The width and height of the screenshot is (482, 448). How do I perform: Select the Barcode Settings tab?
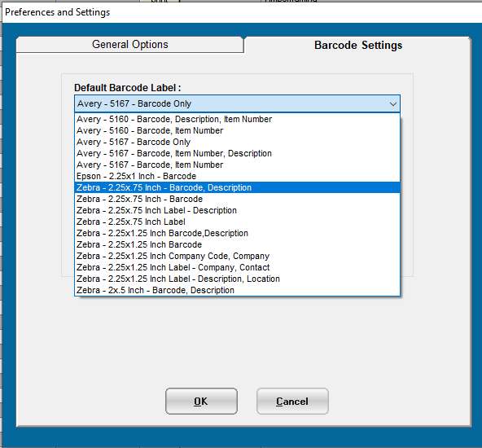coord(357,45)
